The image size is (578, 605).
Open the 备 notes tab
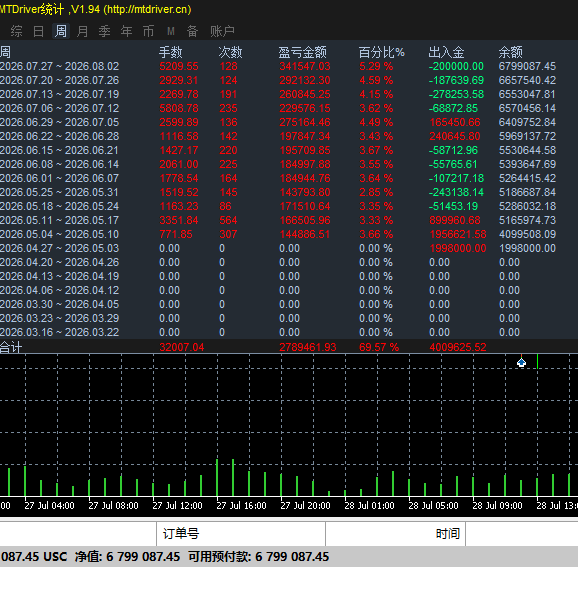pos(193,31)
